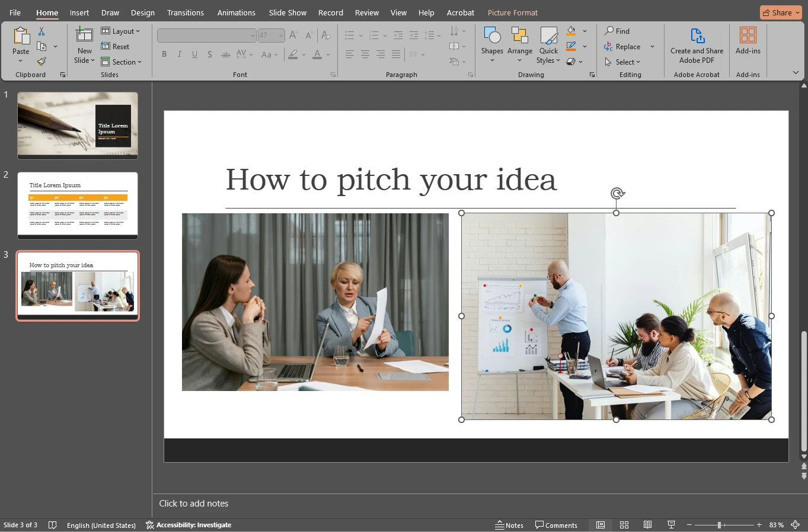Open the Layout dropdown
808x532 pixels.
pos(121,31)
